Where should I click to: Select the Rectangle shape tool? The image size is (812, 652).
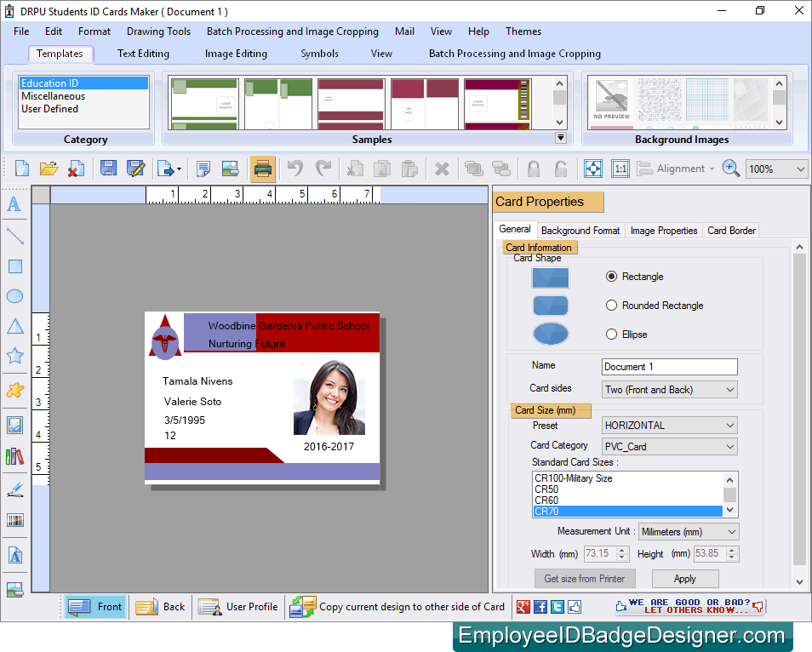14,266
